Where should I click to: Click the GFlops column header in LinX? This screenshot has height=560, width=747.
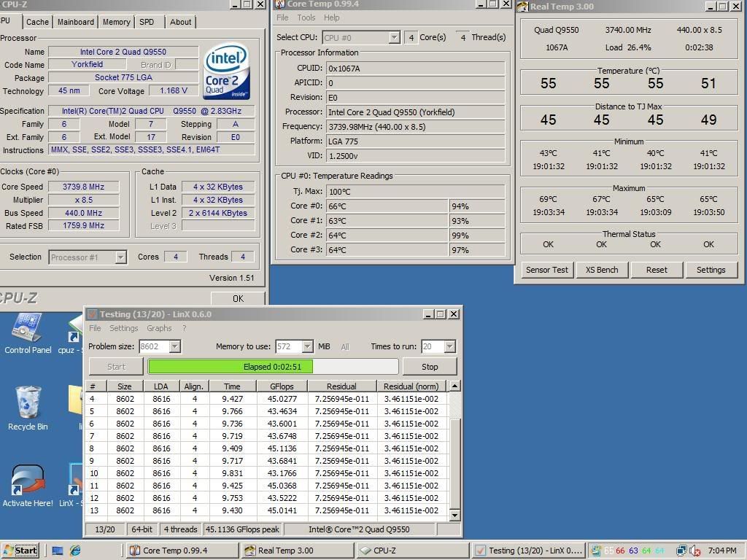(282, 386)
